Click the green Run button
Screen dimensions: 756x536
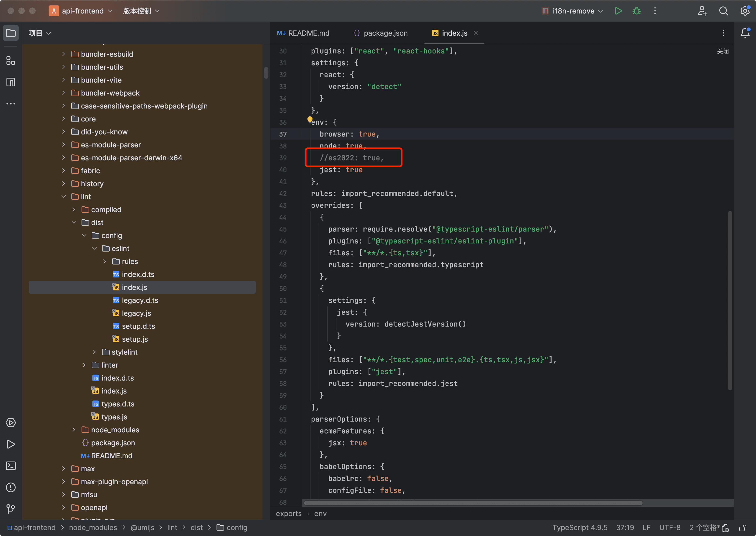tap(618, 11)
